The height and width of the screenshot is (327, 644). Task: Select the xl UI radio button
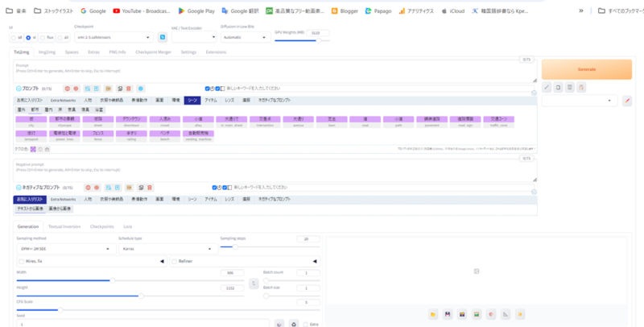point(28,38)
